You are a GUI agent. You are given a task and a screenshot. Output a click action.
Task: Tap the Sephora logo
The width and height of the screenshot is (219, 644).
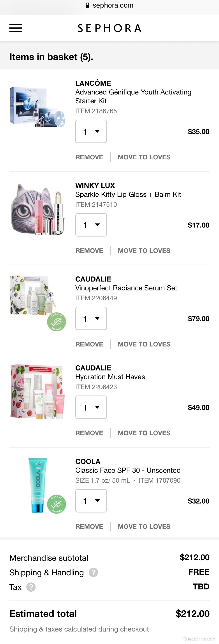tap(109, 28)
